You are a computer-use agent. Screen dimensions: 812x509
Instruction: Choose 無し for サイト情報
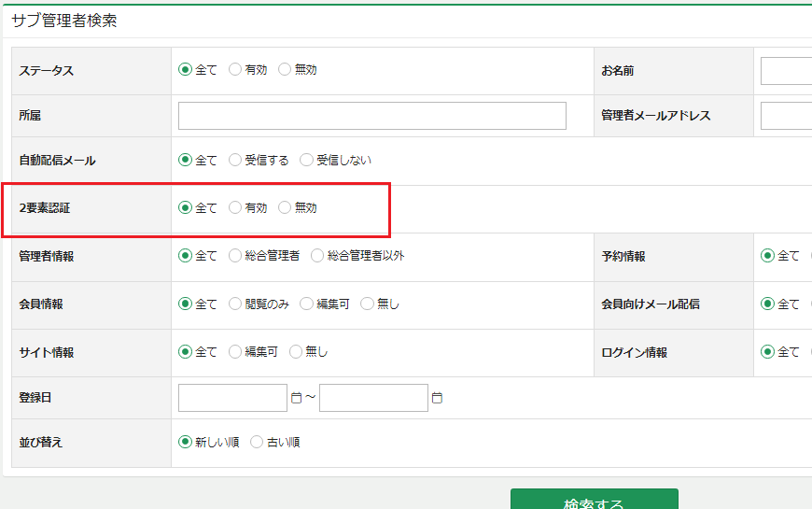pyautogui.click(x=296, y=351)
